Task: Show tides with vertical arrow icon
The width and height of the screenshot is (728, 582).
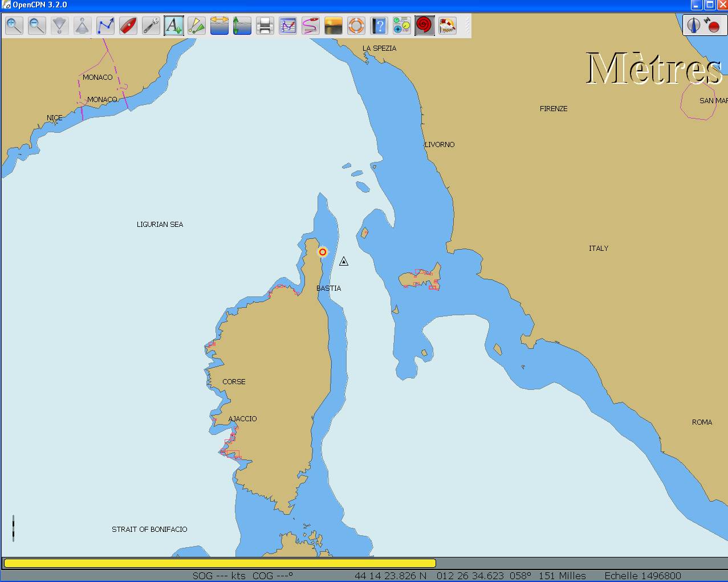Action: [x=242, y=26]
